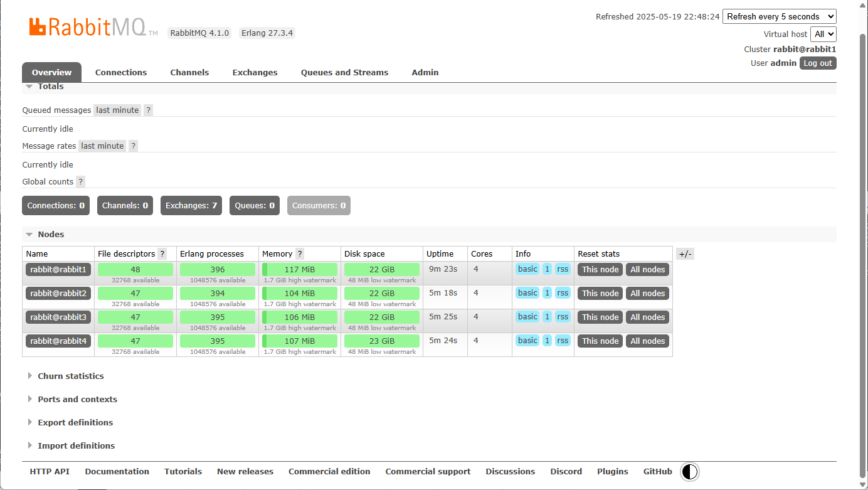The width and height of the screenshot is (868, 490).
Task: Open help for Memory column
Action: click(300, 253)
